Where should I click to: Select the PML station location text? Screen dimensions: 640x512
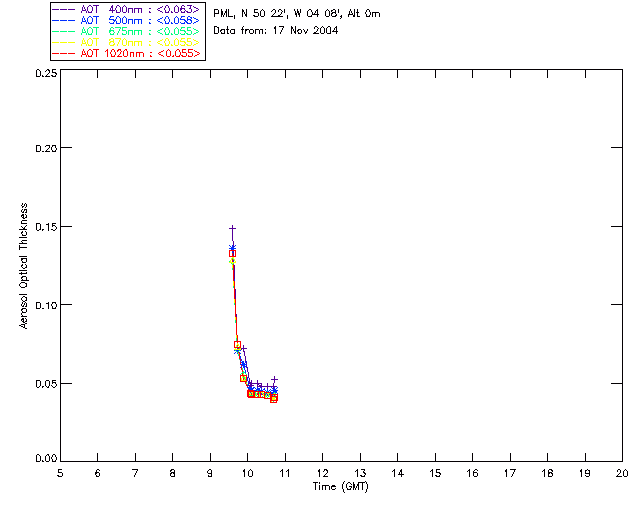(297, 14)
